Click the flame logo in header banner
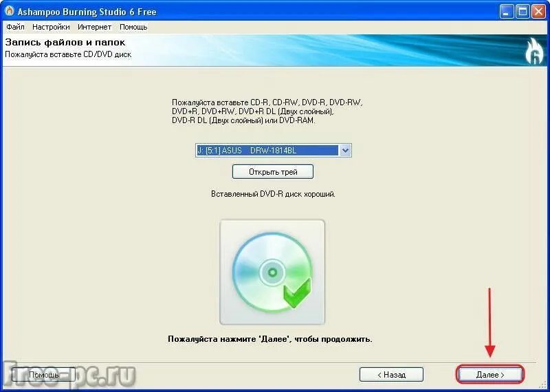This screenshot has width=550, height=392. pyautogui.click(x=534, y=52)
